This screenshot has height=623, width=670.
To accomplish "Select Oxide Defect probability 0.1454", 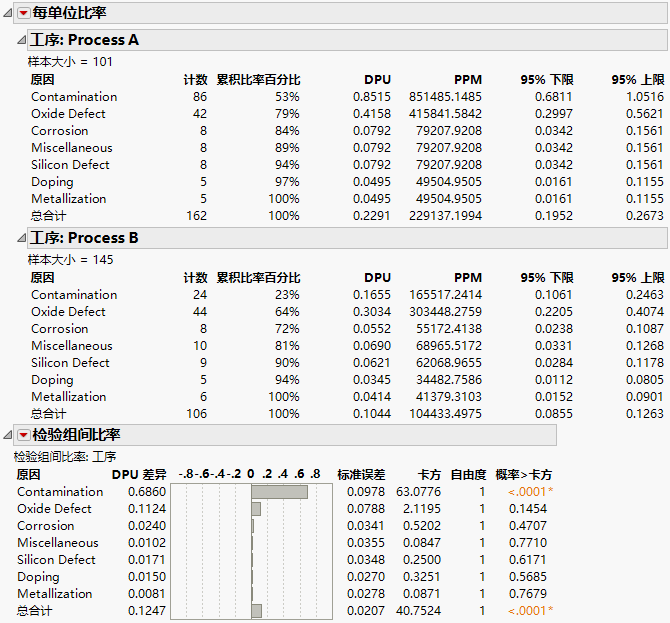I will [x=528, y=509].
